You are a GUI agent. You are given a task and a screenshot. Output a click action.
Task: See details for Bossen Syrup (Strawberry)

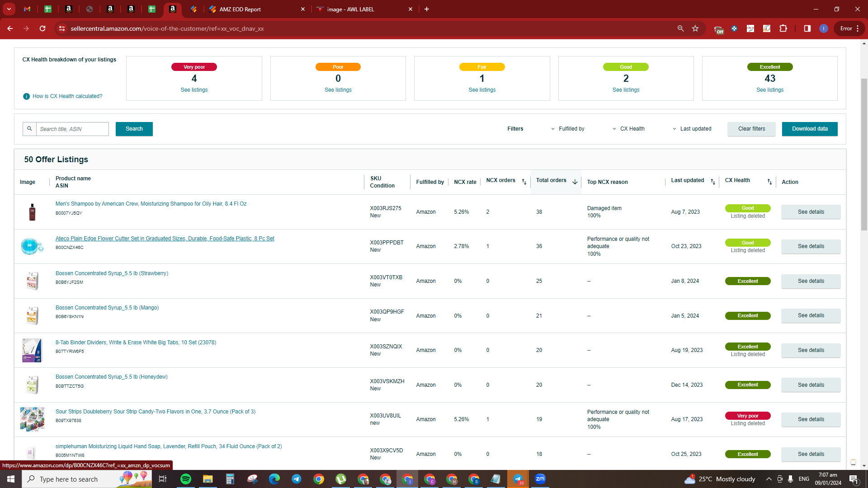click(811, 281)
